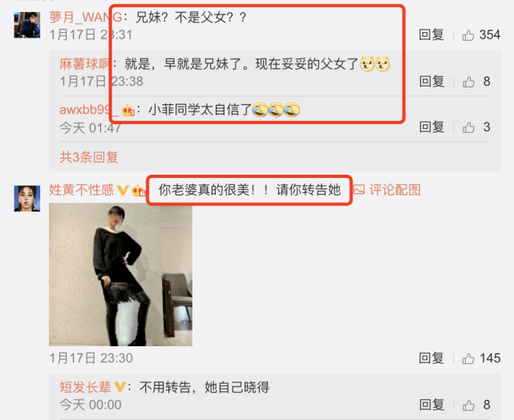Click 姓黄不性感's orange verified V badge
514x420 pixels.
pyautogui.click(x=123, y=190)
